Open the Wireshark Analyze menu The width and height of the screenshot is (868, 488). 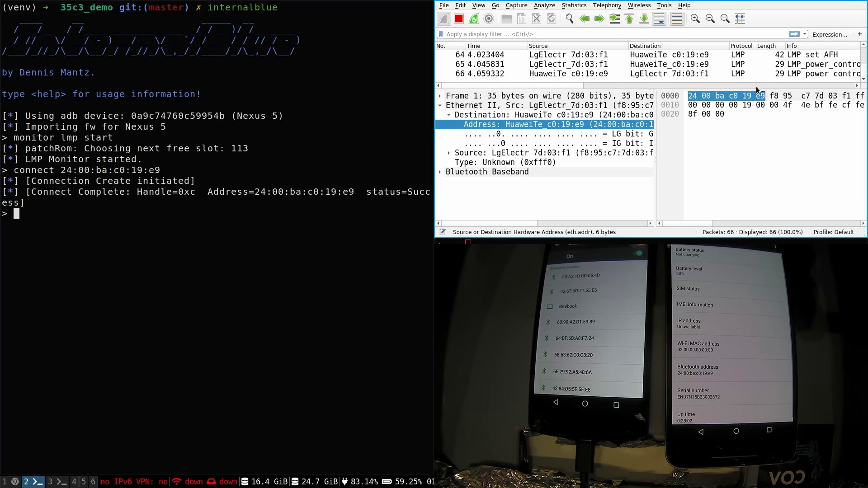[x=544, y=5]
